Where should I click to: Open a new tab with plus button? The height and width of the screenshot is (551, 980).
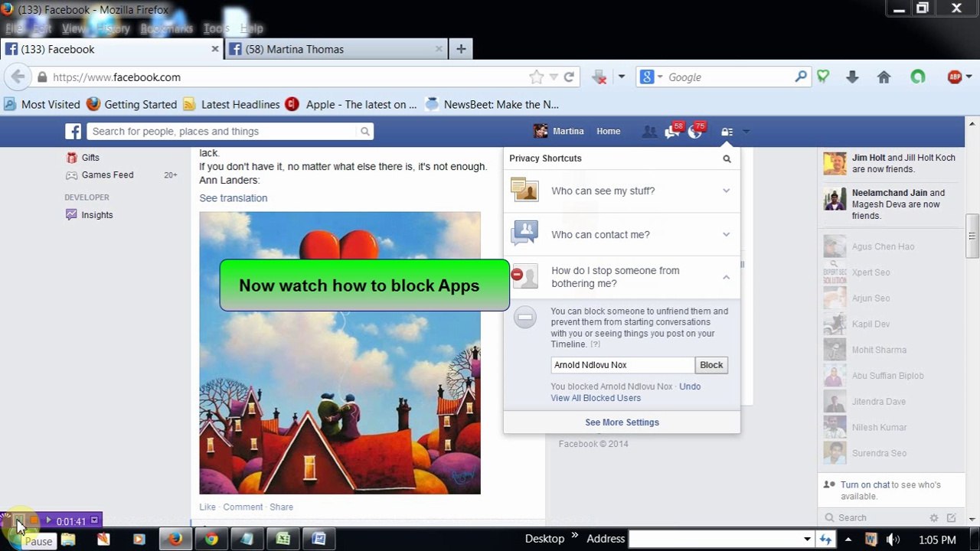click(461, 49)
